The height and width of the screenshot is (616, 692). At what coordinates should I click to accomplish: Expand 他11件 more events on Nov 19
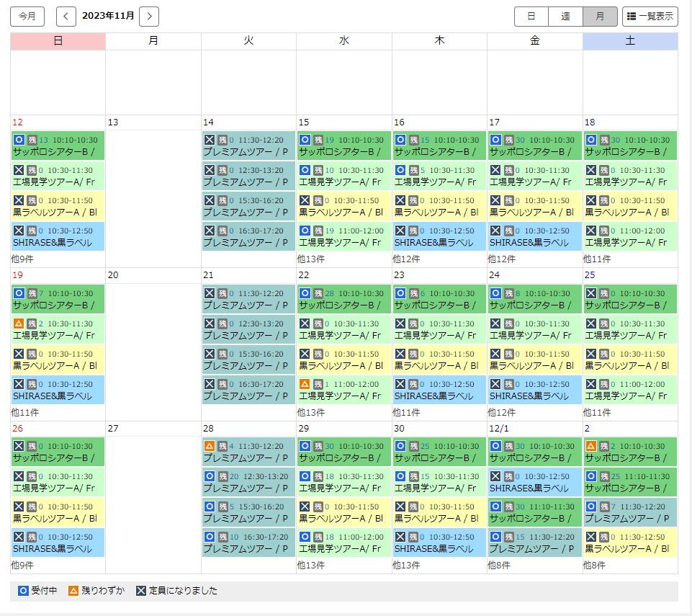coord(24,412)
